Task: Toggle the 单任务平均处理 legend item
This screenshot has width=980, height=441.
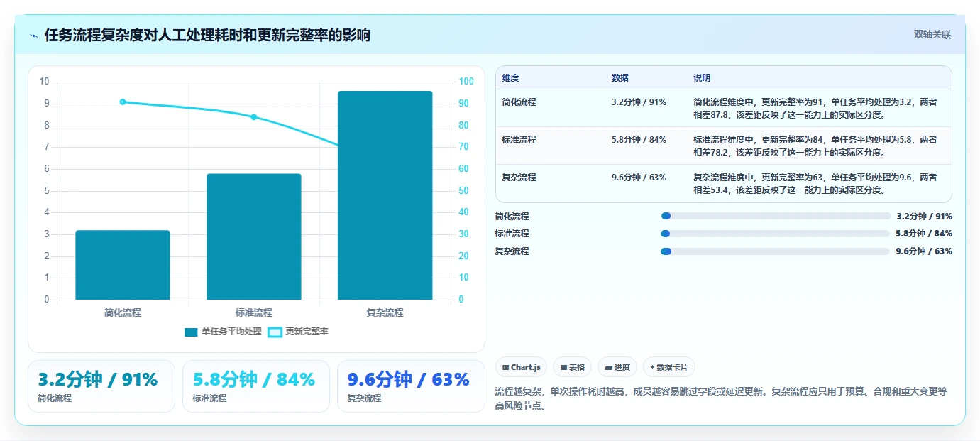Action: 223,332
